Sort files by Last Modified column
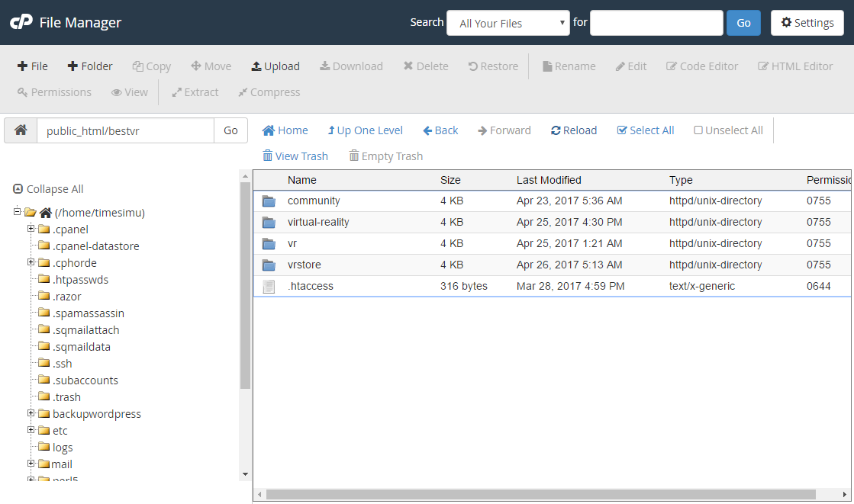Screen dimensions: 854x504 tap(549, 180)
